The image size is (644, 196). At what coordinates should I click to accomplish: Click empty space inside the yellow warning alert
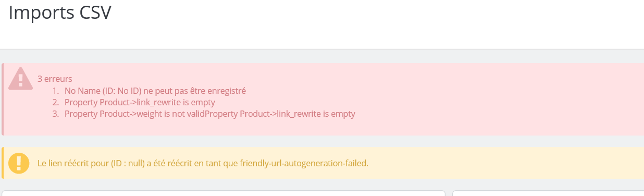click(505, 163)
